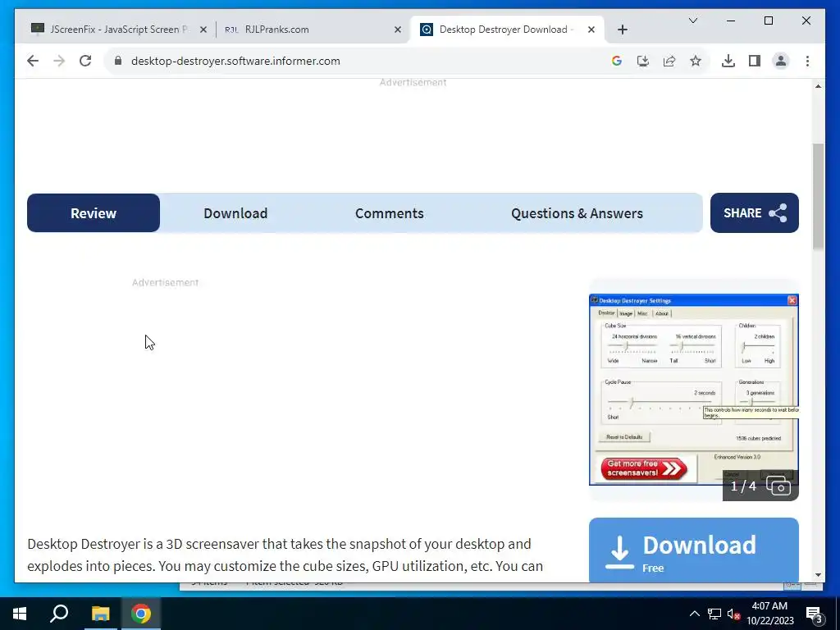Toggle Chrome side panel

tap(755, 61)
